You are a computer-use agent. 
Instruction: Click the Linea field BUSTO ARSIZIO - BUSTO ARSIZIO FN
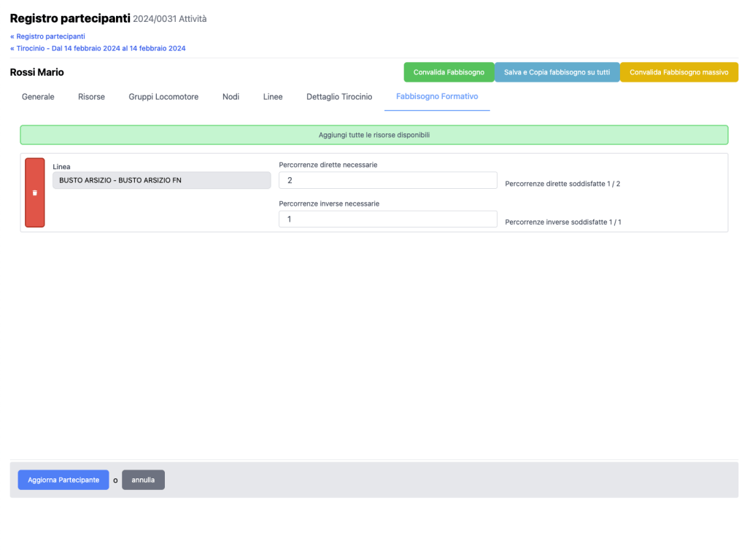point(161,181)
